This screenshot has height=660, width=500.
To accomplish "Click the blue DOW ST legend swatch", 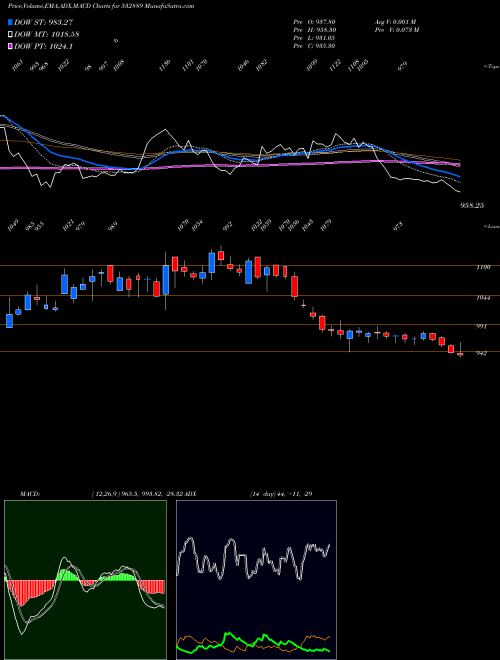I will (x=10, y=22).
